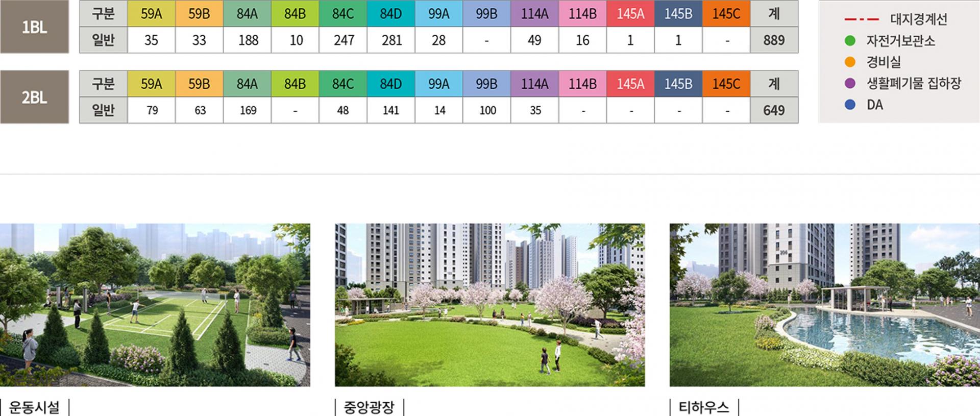Open the 운동시설 sports facility image
The height and width of the screenshot is (416, 980).
click(155, 305)
